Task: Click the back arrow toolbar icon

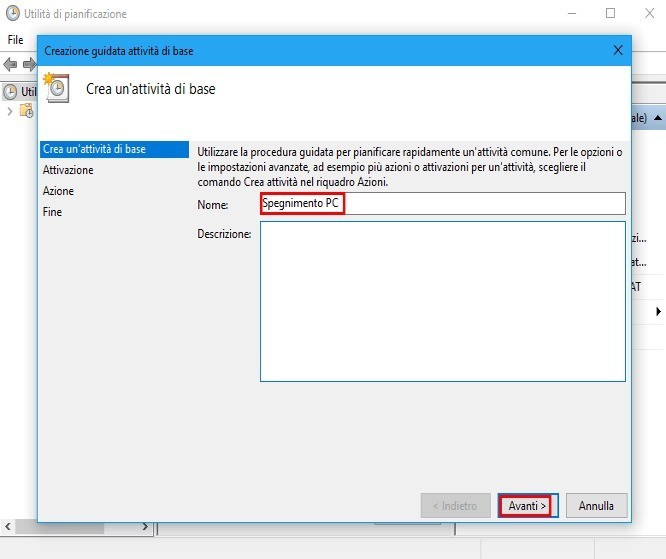Action: [x=10, y=64]
